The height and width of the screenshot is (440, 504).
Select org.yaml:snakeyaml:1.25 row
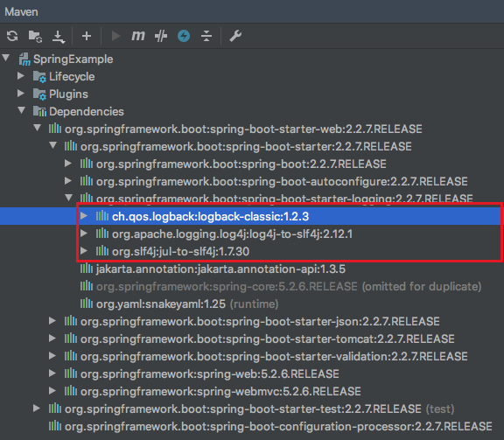click(252, 304)
